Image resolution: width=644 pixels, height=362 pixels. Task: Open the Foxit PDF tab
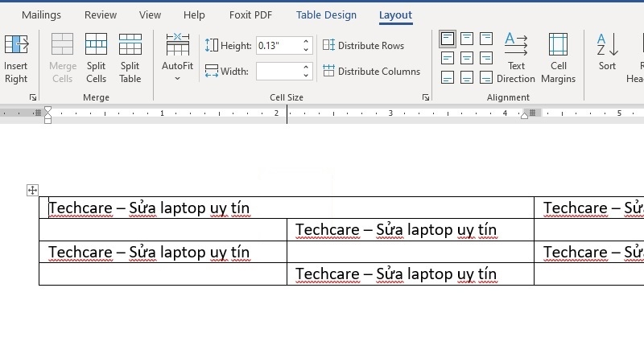pyautogui.click(x=250, y=15)
